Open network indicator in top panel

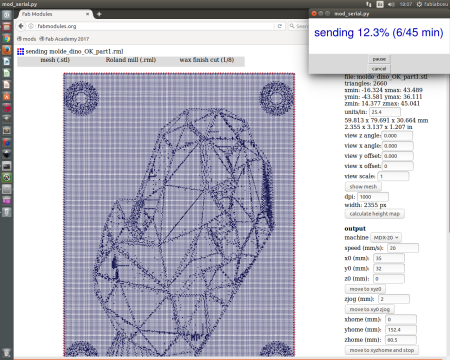[x=369, y=4]
